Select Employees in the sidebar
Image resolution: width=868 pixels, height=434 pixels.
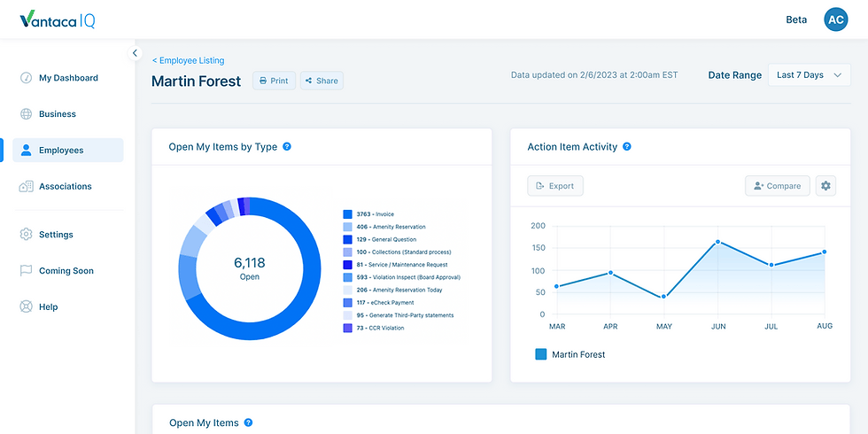(68, 150)
